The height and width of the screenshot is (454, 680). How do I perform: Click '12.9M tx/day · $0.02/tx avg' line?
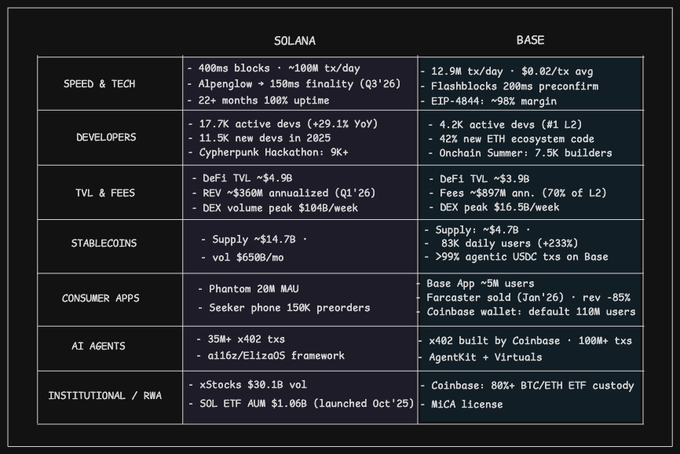pyautogui.click(x=507, y=72)
